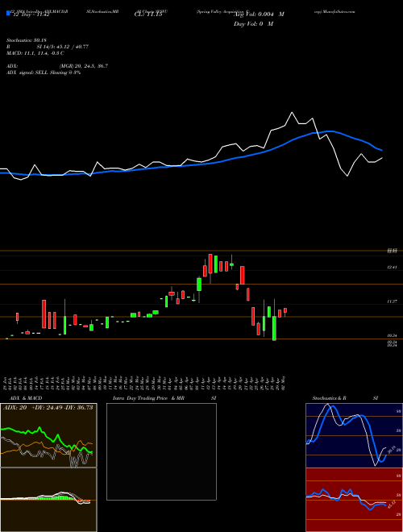Image resolution: width=403 pixels, height=532 pixels.
Task: Click the empty intraday trading chart panel
Action: [161, 451]
